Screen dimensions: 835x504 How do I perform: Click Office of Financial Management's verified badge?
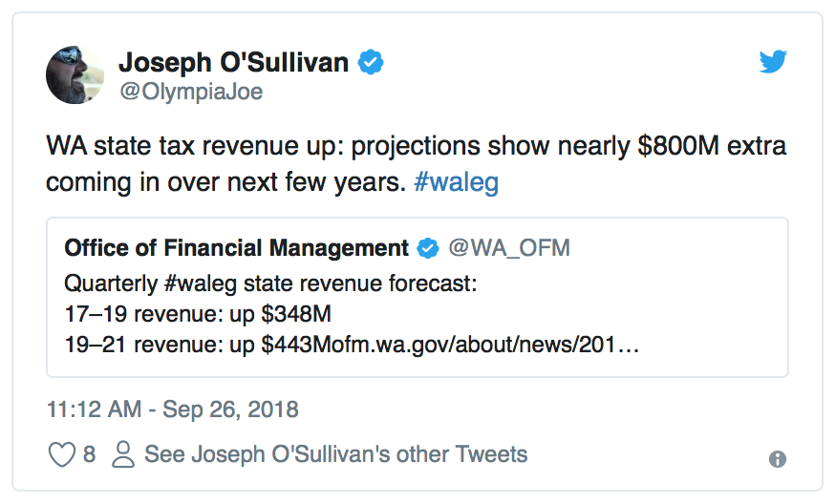click(x=428, y=248)
